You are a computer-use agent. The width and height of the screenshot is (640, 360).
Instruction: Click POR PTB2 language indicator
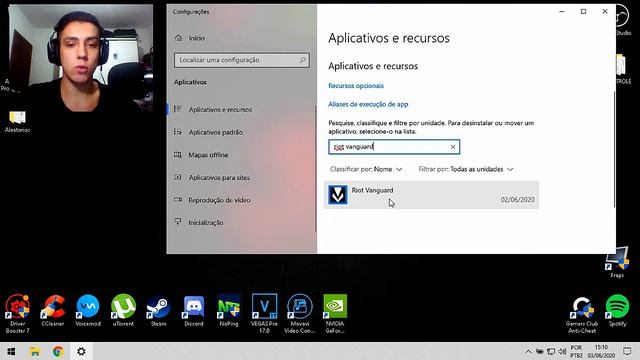click(x=576, y=351)
